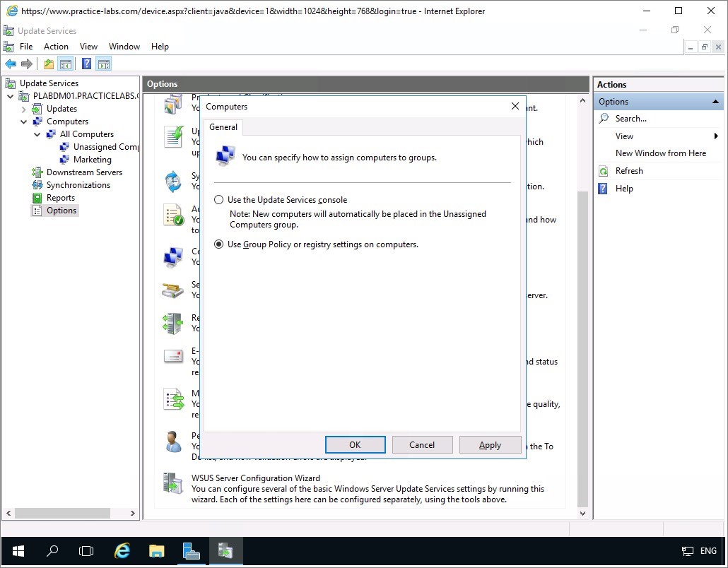
Task: Click the Search magnifier in Actions pane
Action: [x=604, y=119]
